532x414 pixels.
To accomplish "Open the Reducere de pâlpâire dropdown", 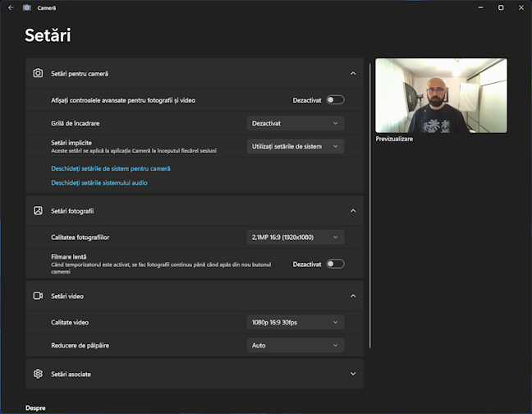I will coord(296,345).
